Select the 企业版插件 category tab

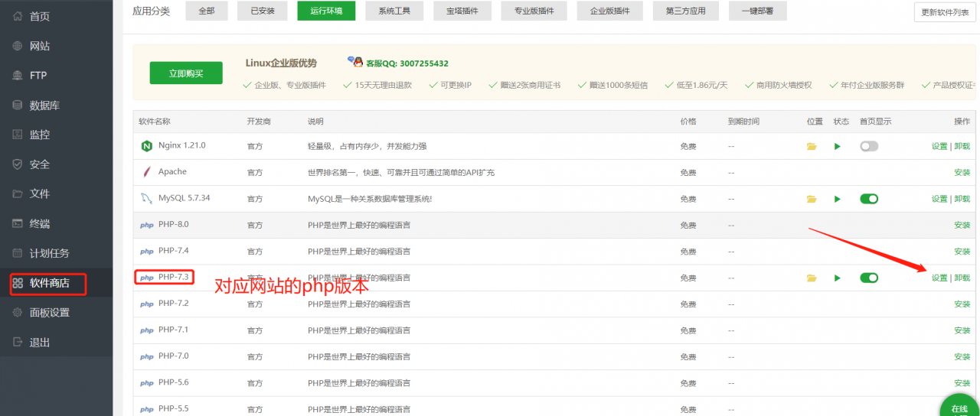point(609,11)
